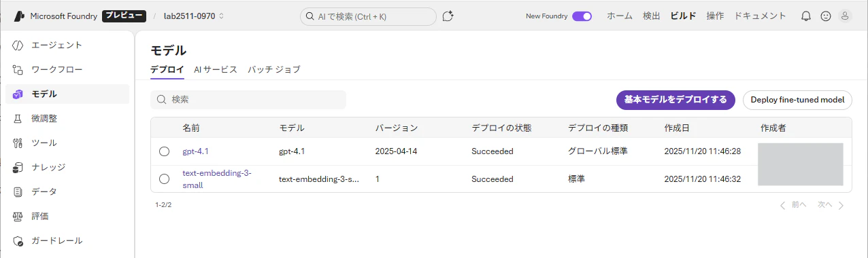Viewport: 868px width, 258px height.
Task: Go to next page 次へ
Action: 831,204
